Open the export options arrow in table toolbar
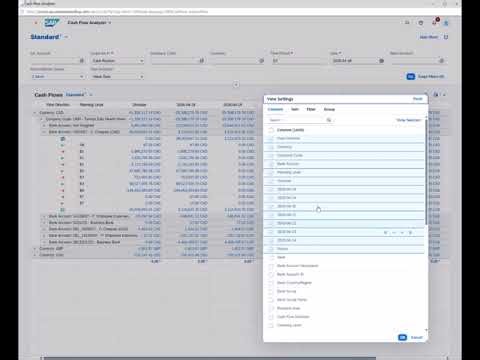The image size is (480, 360). pyautogui.click(x=444, y=95)
